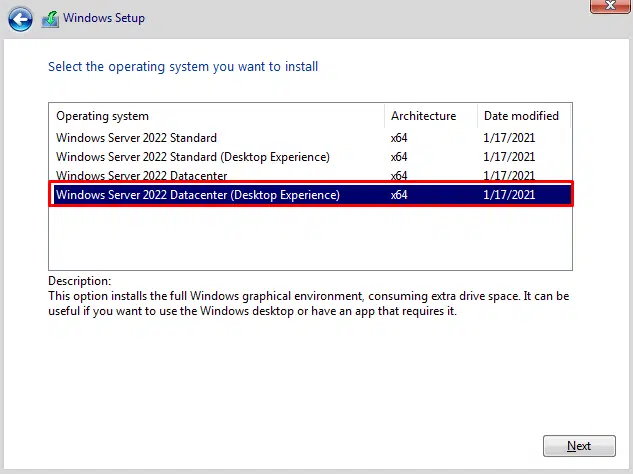The width and height of the screenshot is (633, 474).
Task: Choose Windows Server 2022 Standard (Desktop Experience)
Action: click(x=192, y=157)
